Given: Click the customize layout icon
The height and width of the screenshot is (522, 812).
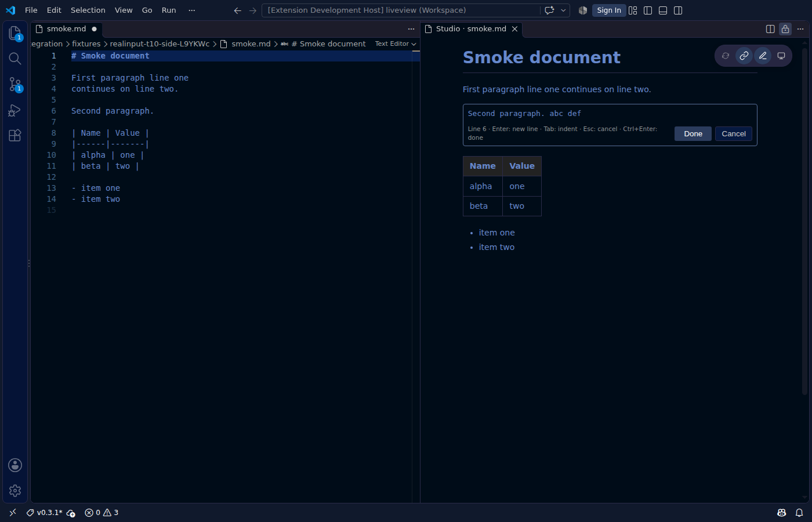Looking at the screenshot, I should pos(633,10).
